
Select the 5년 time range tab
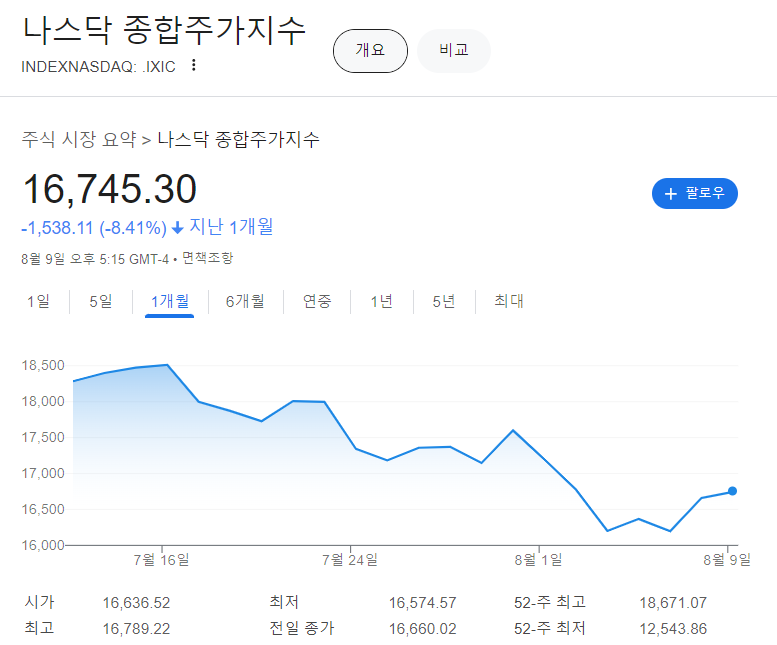444,301
